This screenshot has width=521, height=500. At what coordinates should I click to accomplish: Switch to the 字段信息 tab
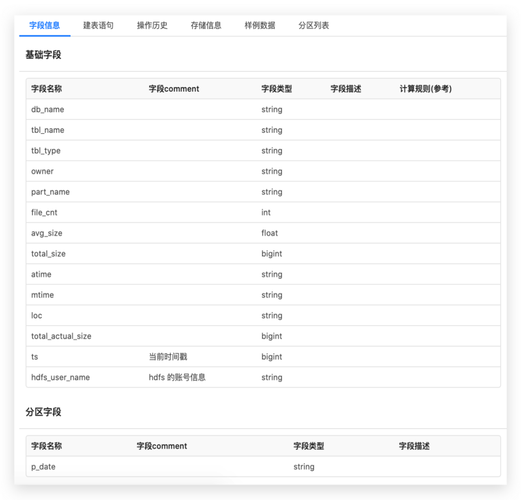(45, 25)
